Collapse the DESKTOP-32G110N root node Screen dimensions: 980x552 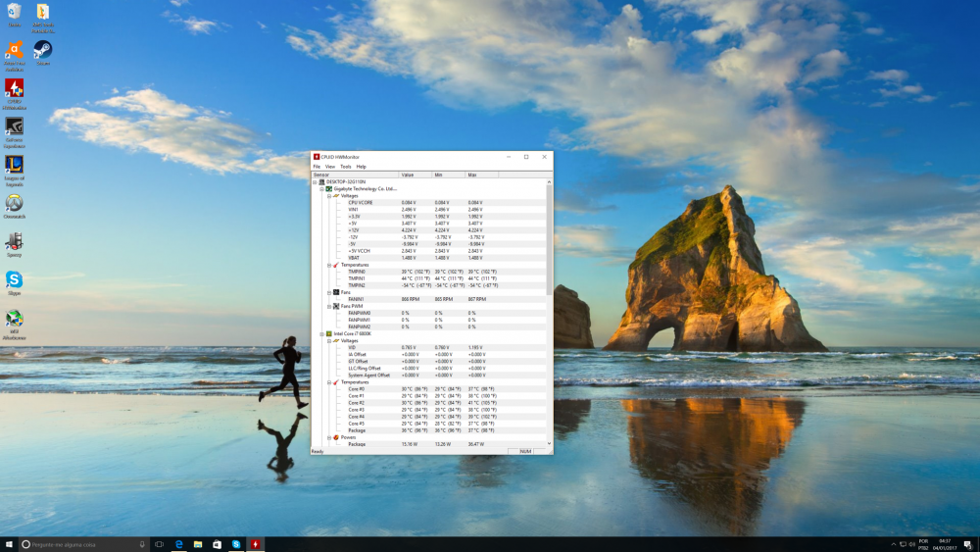(x=316, y=181)
